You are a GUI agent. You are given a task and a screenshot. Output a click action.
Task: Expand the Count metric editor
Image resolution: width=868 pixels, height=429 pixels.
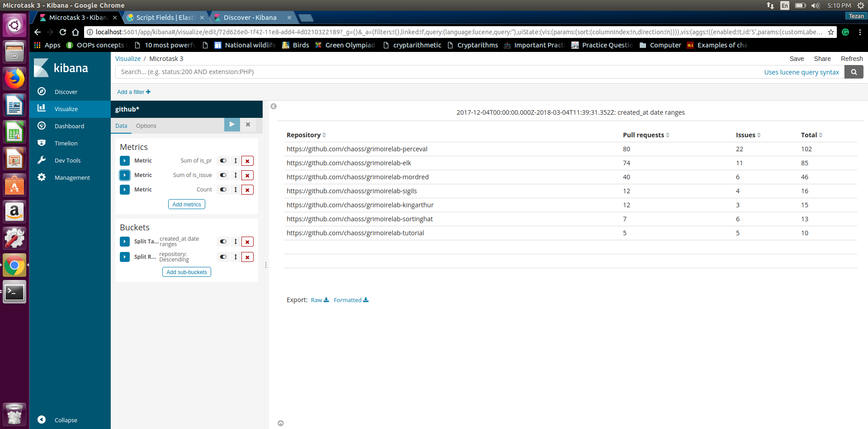125,190
